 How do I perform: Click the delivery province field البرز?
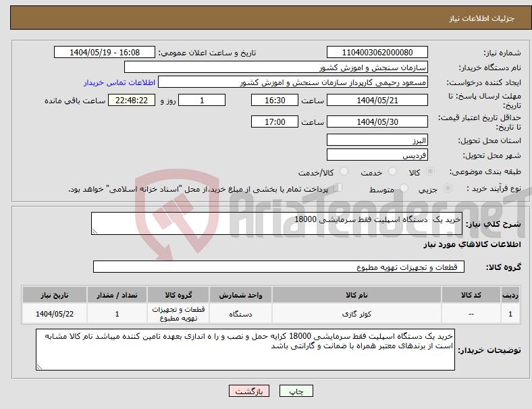click(377, 140)
